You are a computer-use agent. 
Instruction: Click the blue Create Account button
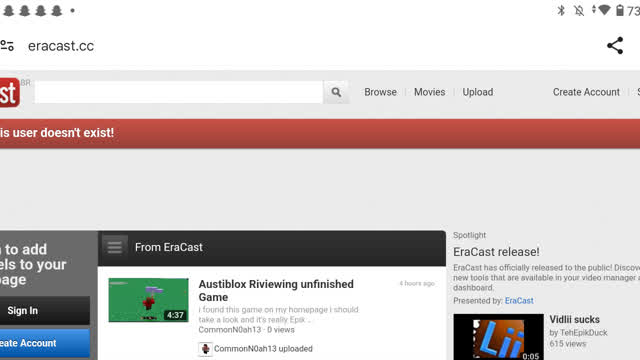click(45, 343)
